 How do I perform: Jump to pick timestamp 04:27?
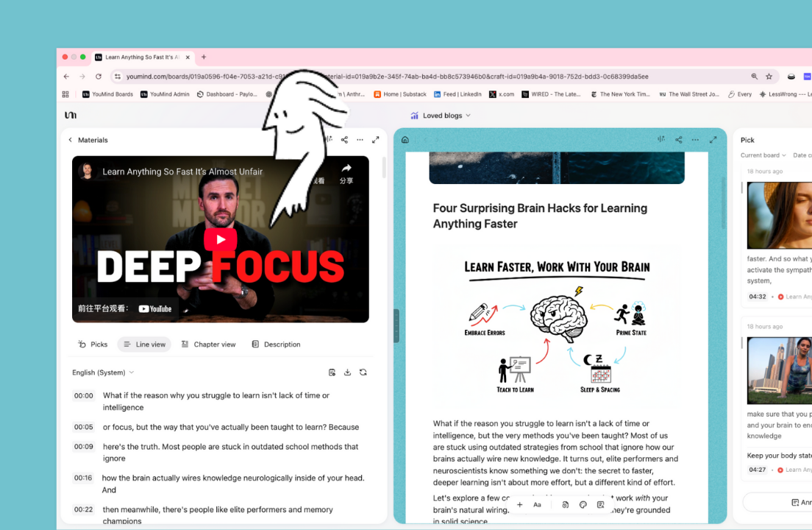coord(757,470)
